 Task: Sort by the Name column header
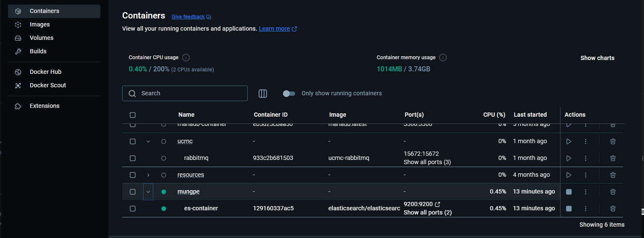pos(186,115)
